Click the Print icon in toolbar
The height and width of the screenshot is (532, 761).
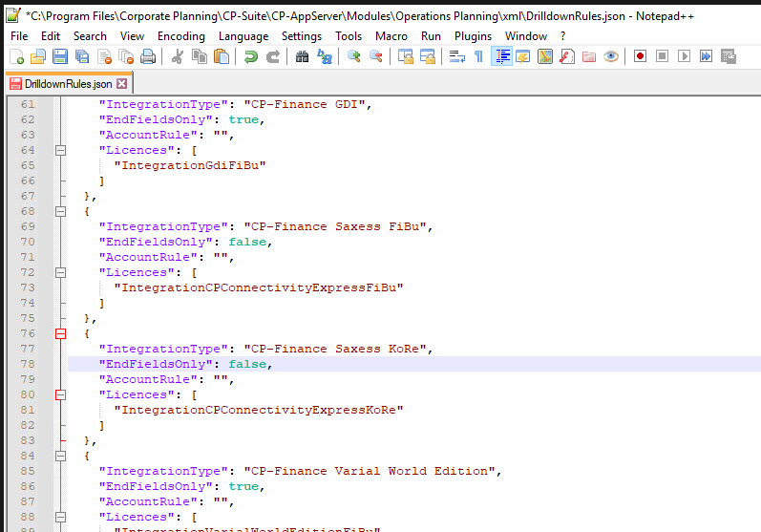(x=148, y=57)
